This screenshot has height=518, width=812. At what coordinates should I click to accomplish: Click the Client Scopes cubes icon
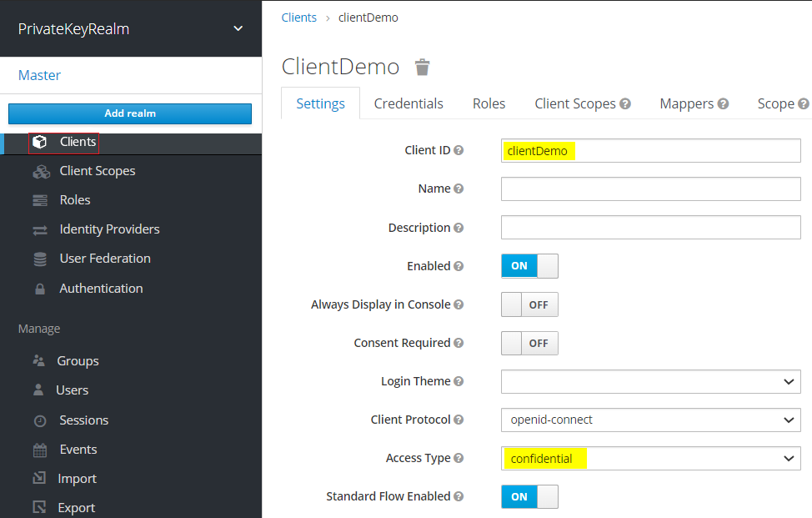coord(41,172)
